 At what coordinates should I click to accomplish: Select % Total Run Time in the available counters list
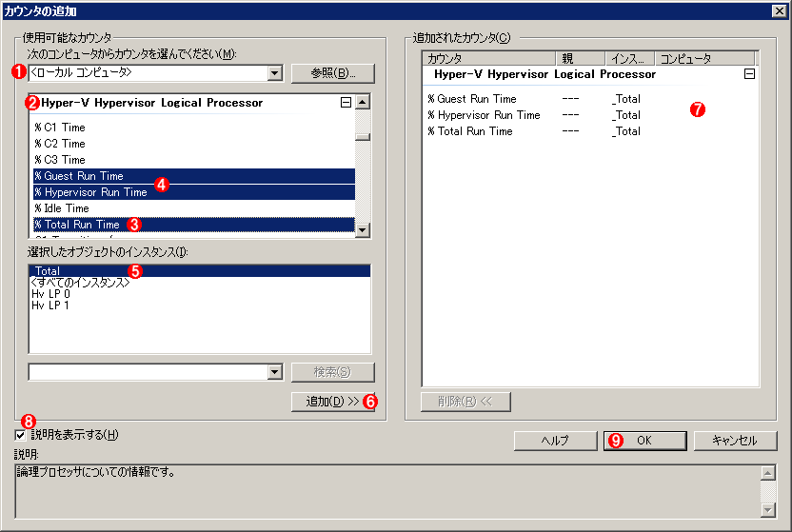coord(194,224)
